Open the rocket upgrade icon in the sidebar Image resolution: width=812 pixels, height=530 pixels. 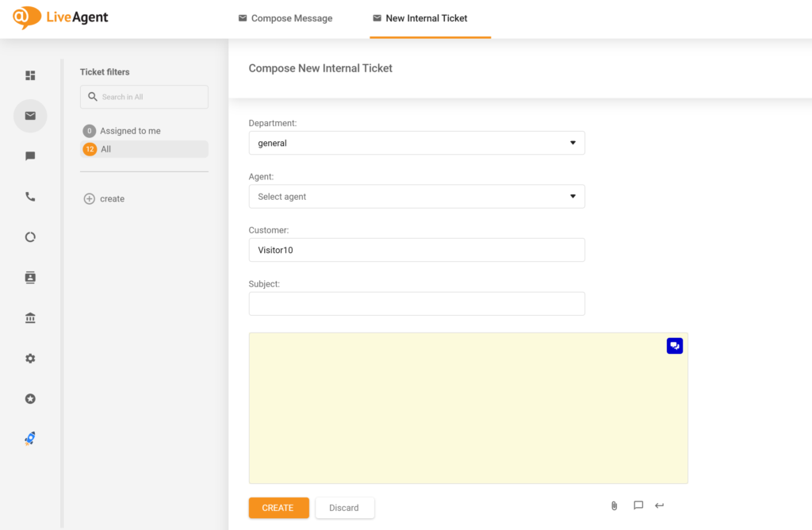30,438
